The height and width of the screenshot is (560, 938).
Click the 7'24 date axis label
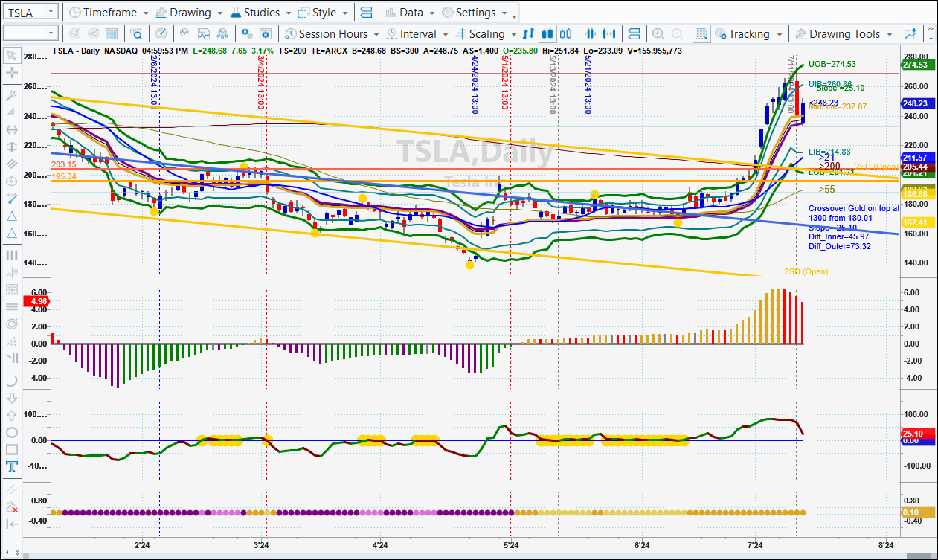click(x=755, y=547)
